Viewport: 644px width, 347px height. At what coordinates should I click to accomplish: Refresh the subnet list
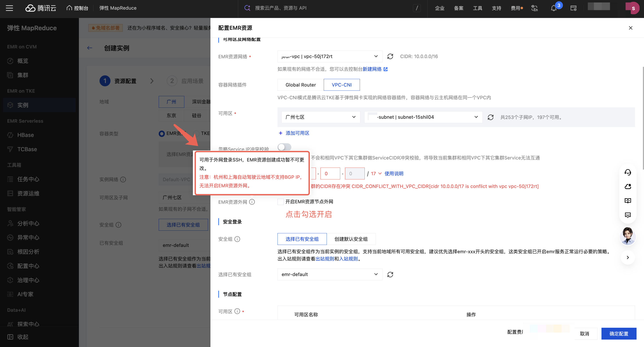[x=491, y=117]
